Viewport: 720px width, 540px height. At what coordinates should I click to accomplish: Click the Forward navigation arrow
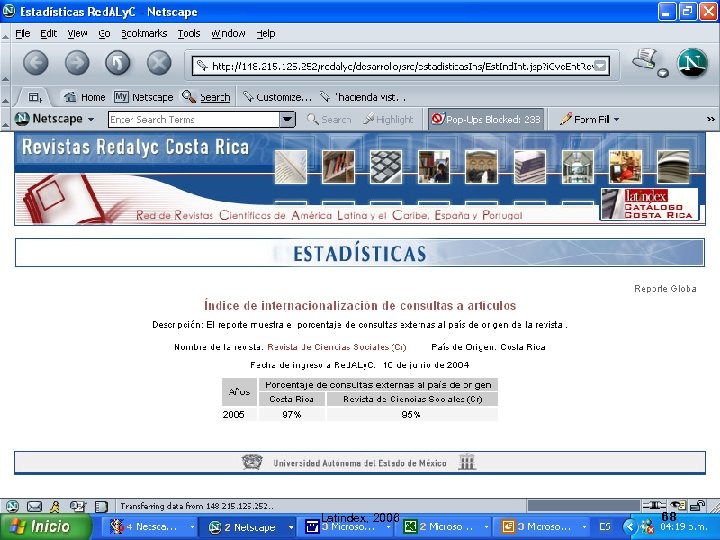click(x=77, y=63)
